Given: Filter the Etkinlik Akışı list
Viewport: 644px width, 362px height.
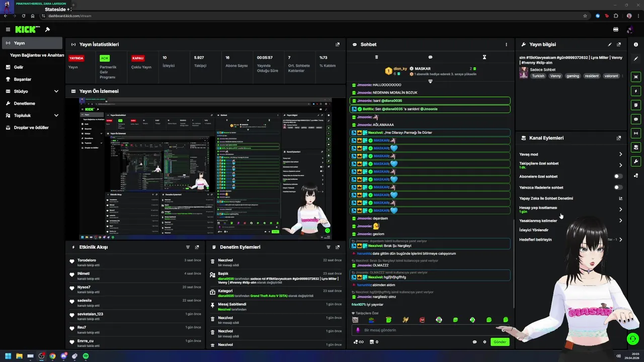Looking at the screenshot, I should point(188,247).
